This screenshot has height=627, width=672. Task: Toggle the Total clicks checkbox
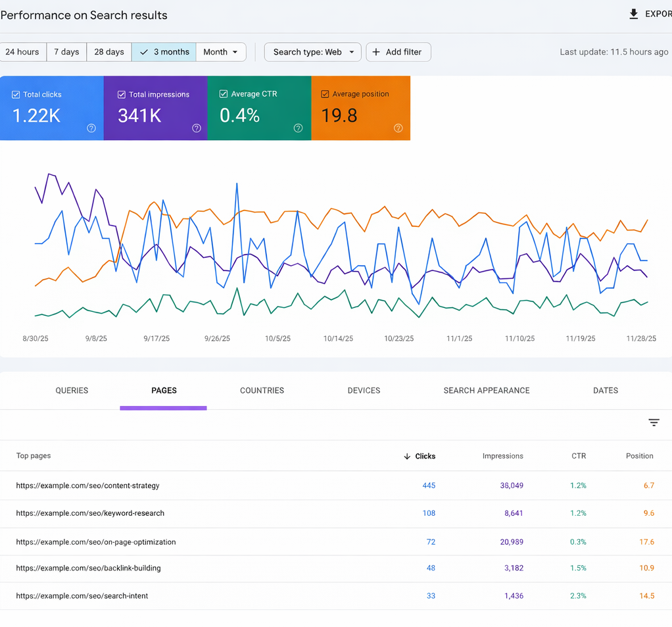pyautogui.click(x=16, y=95)
